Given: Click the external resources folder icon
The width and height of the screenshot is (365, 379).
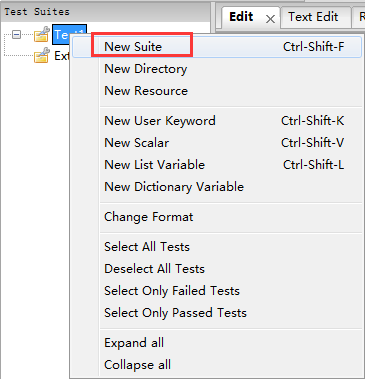Looking at the screenshot, I should [42, 55].
